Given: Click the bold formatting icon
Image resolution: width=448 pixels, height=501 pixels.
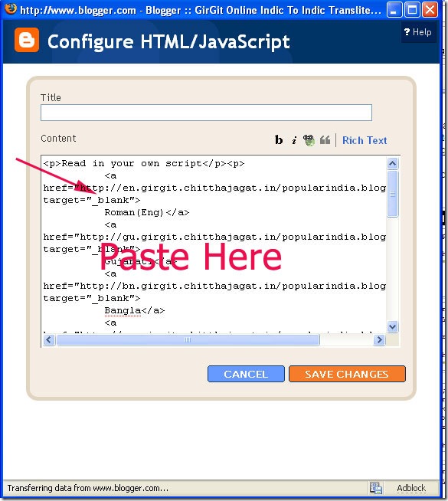Looking at the screenshot, I should coord(279,140).
